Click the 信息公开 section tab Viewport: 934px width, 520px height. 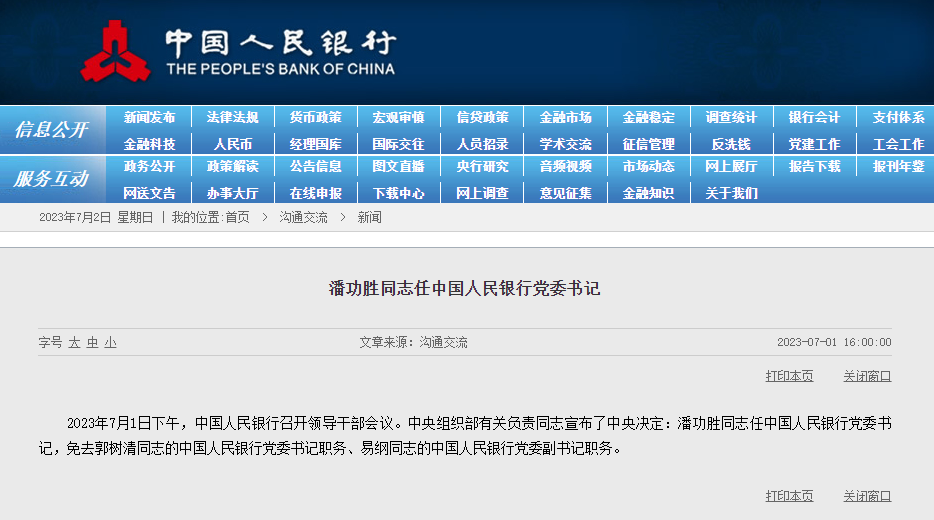[x=51, y=130]
